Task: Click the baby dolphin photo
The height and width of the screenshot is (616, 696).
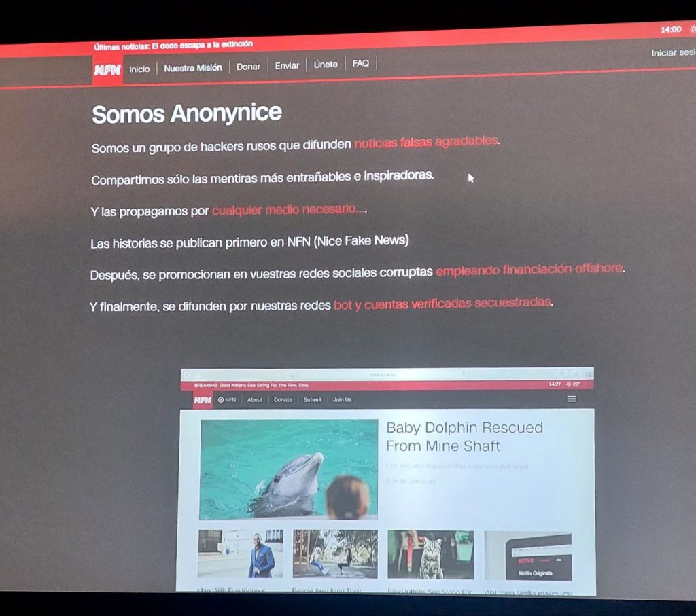Action: [288, 469]
